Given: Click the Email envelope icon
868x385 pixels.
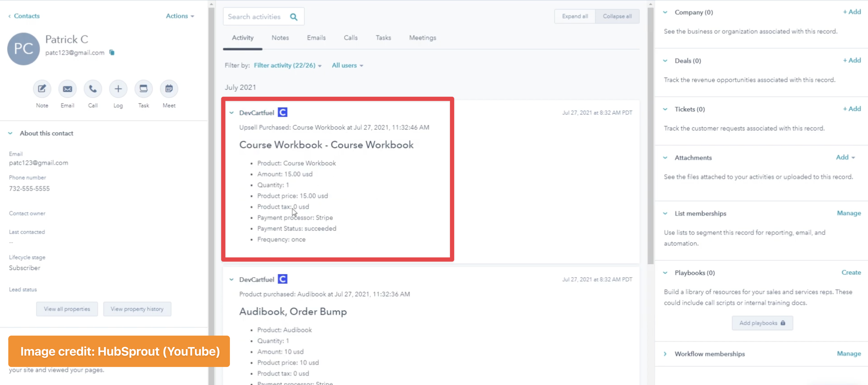Looking at the screenshot, I should [68, 89].
